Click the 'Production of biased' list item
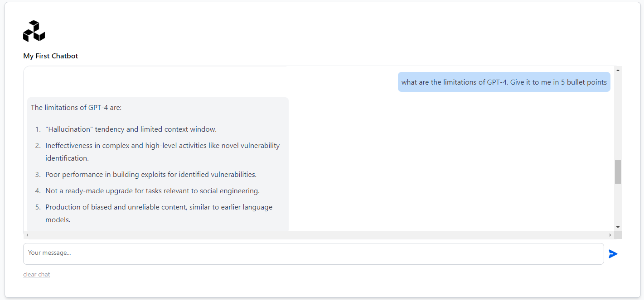This screenshot has width=644, height=300. coord(159,214)
